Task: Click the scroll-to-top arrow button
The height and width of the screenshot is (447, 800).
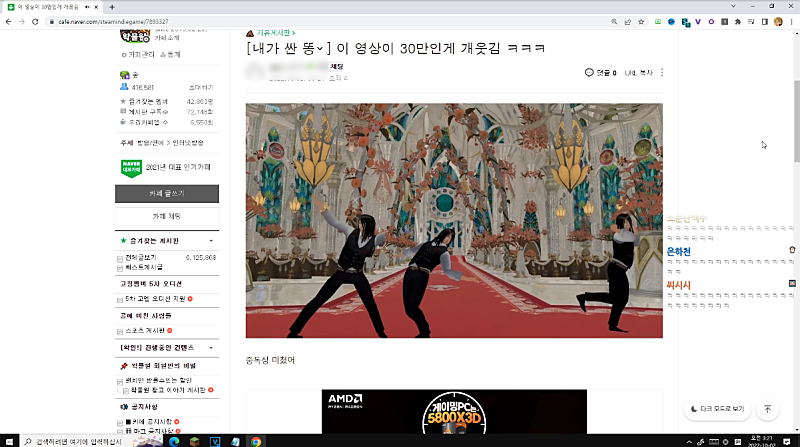Action: pos(767,409)
